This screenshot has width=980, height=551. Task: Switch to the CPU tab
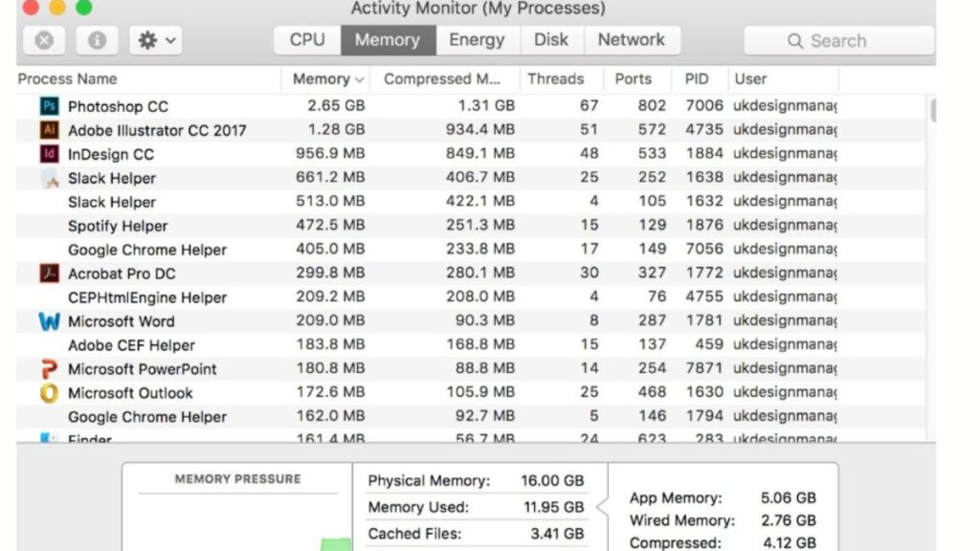coord(307,40)
